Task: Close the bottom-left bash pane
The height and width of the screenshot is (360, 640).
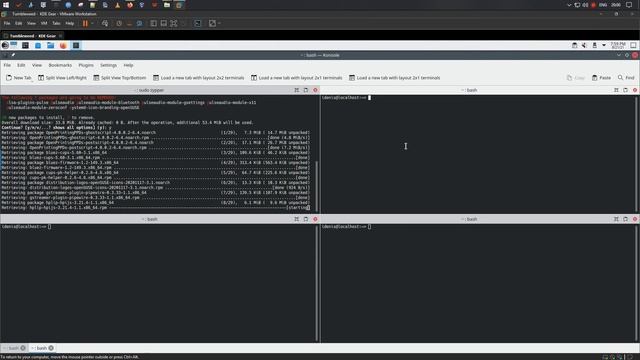Action: 315,219
